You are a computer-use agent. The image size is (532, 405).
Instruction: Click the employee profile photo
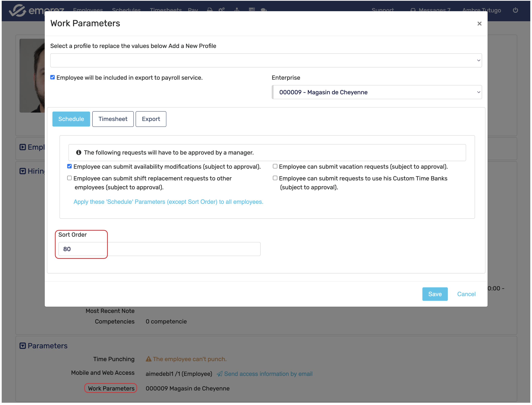(x=32, y=75)
